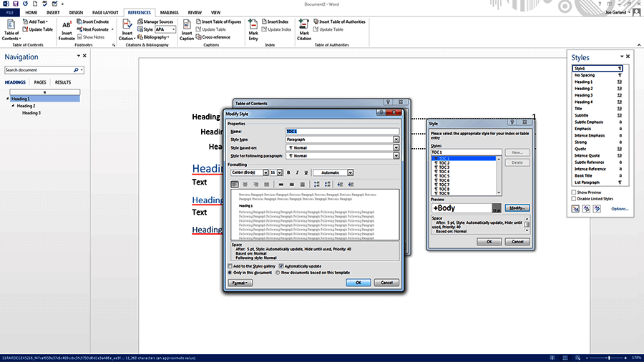Click the Style Inspector icon in Styles pane

click(x=586, y=209)
